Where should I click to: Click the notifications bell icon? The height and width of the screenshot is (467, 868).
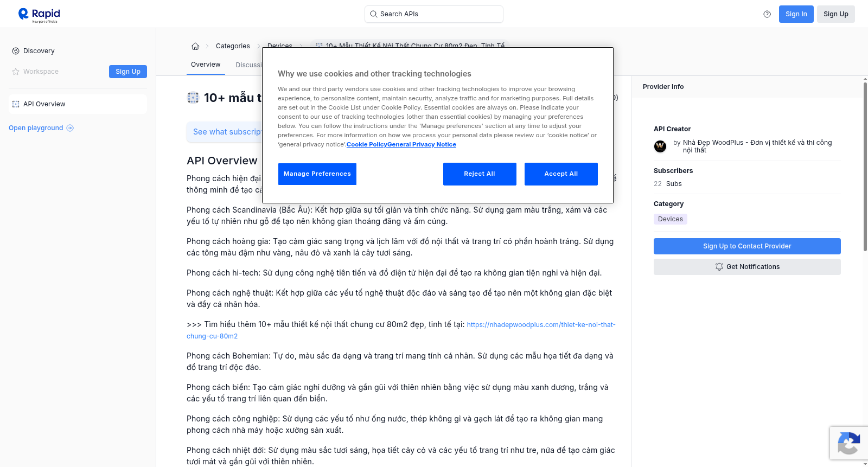(719, 267)
